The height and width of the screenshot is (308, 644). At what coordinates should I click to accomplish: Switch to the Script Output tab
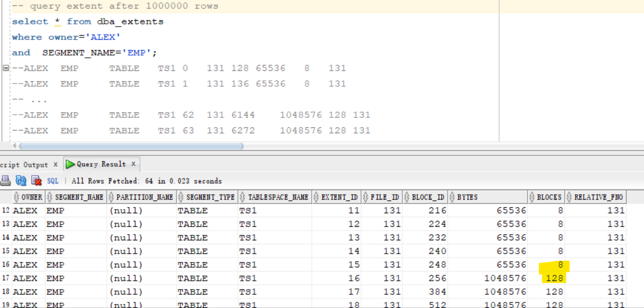(x=24, y=164)
